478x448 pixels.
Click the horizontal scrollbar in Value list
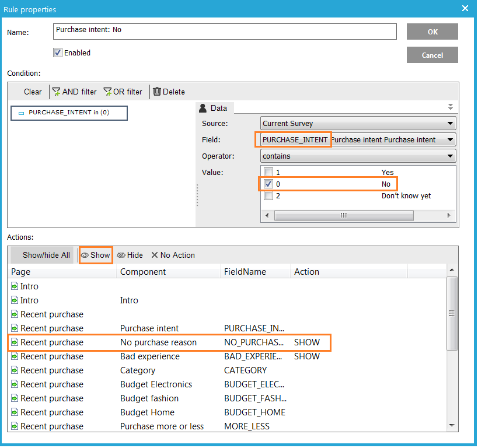point(343,215)
